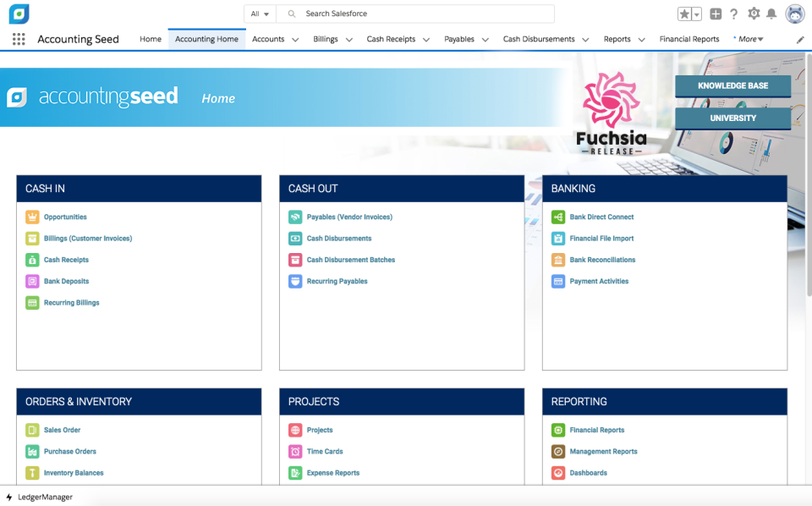
Task: Click the Accounting Seed logo in header
Action: [x=19, y=14]
